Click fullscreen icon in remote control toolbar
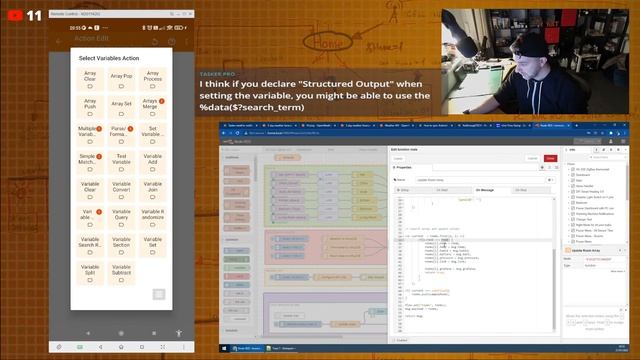 pyautogui.click(x=162, y=347)
